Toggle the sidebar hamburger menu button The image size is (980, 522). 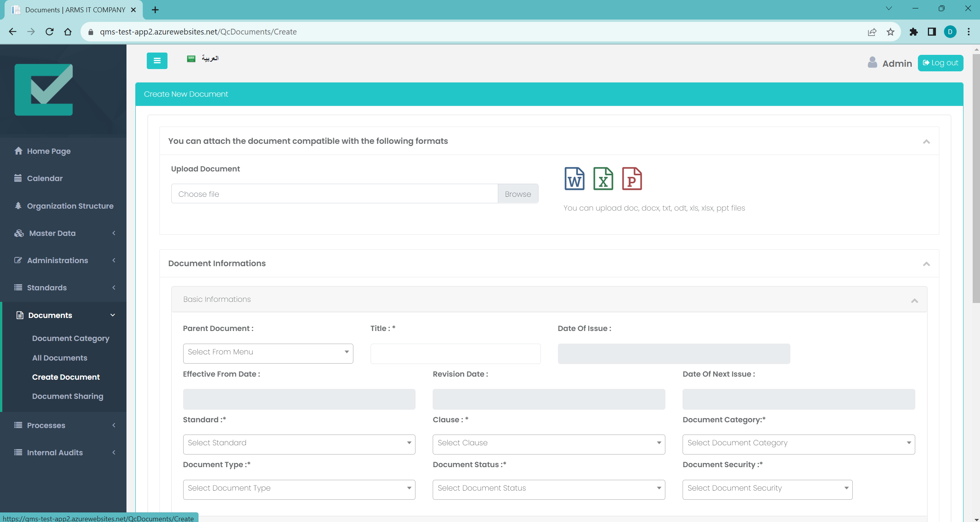click(x=157, y=61)
